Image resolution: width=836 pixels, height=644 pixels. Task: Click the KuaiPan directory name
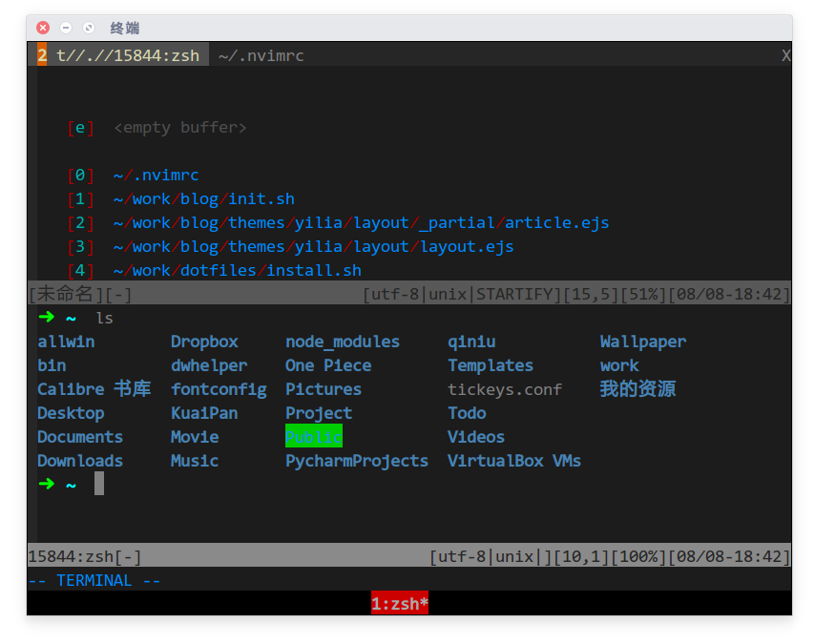(x=204, y=413)
